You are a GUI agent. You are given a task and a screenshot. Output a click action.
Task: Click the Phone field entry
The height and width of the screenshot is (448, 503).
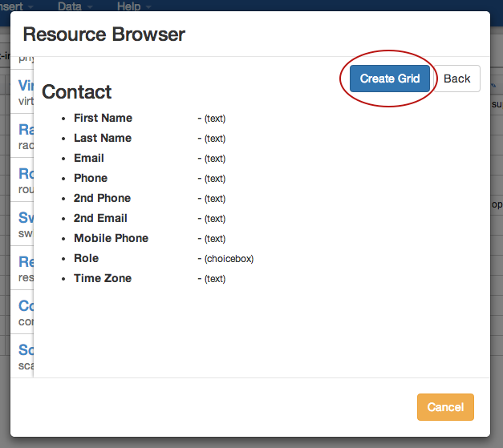(x=91, y=178)
